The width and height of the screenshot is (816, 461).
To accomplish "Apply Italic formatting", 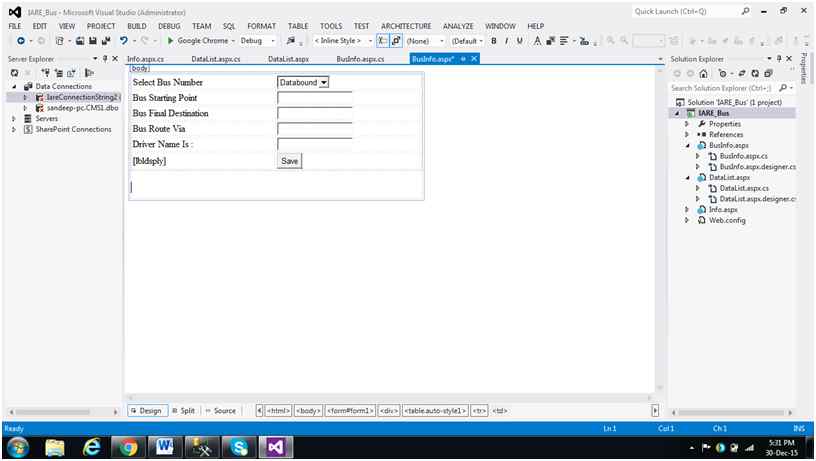I will pos(506,41).
